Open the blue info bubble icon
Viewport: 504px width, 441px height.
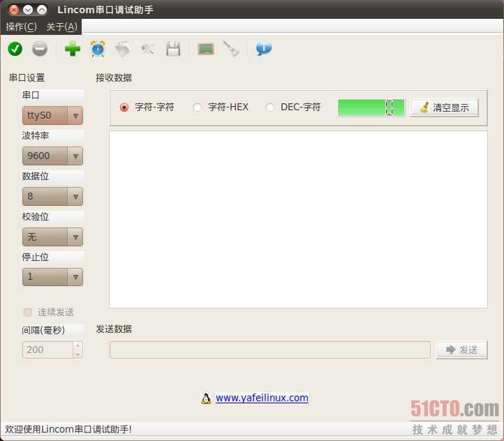(264, 49)
